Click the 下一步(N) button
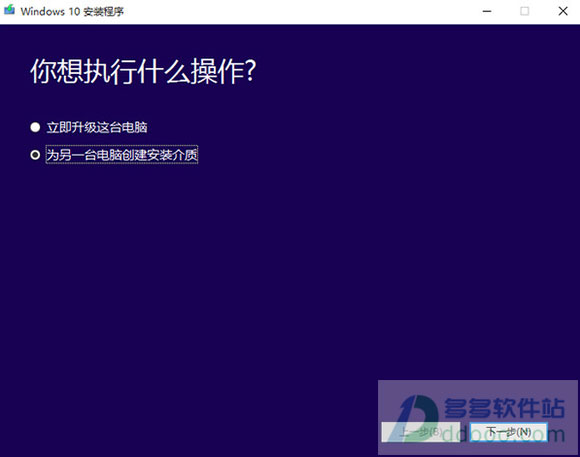The image size is (580, 457). [x=509, y=432]
